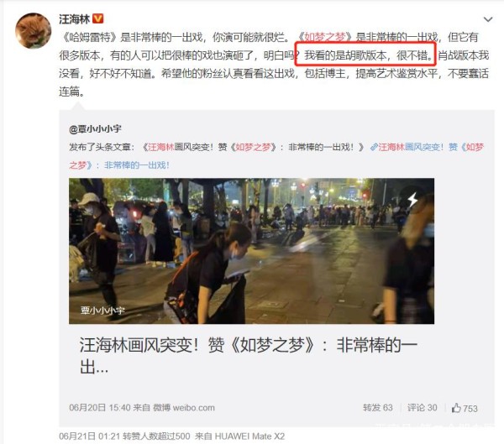Click the chain link icon before article link
This screenshot has height=444, width=504.
(x=374, y=147)
